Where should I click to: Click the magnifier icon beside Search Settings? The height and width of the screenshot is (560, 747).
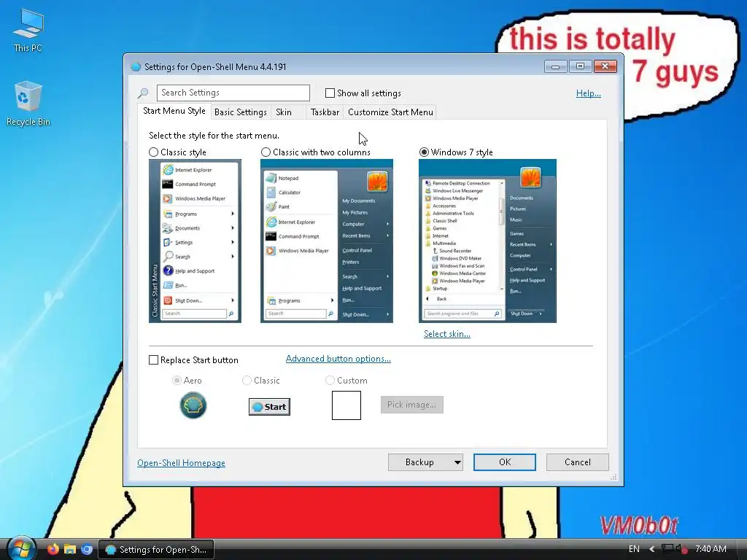coord(143,93)
